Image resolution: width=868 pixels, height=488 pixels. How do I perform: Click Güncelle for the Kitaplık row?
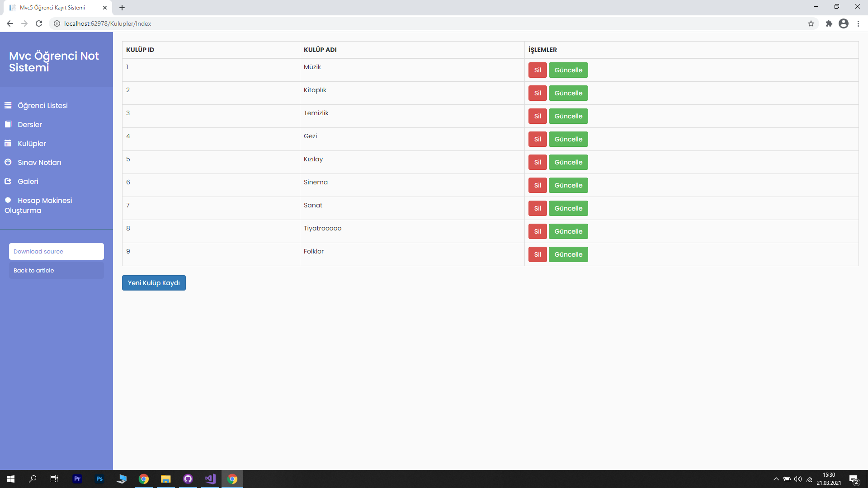point(568,93)
